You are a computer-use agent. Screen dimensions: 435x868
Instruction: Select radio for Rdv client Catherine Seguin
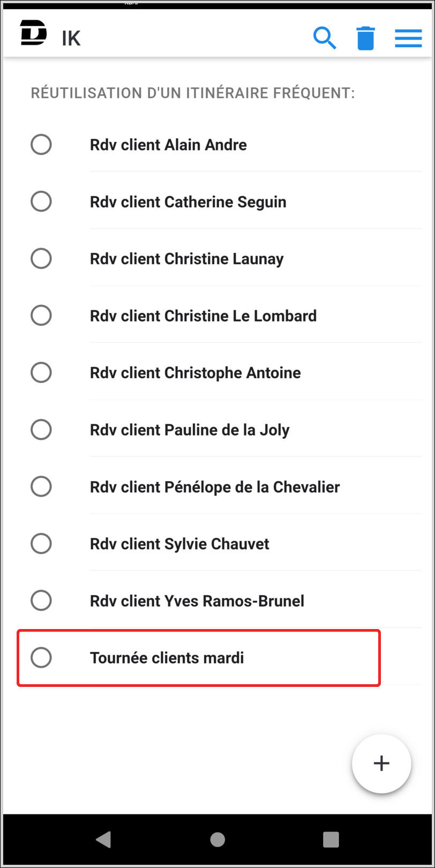pyautogui.click(x=41, y=201)
